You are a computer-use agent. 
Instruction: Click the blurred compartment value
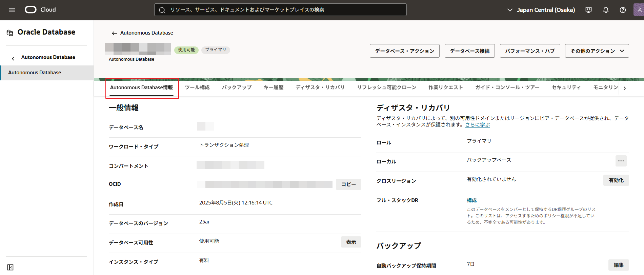click(230, 165)
